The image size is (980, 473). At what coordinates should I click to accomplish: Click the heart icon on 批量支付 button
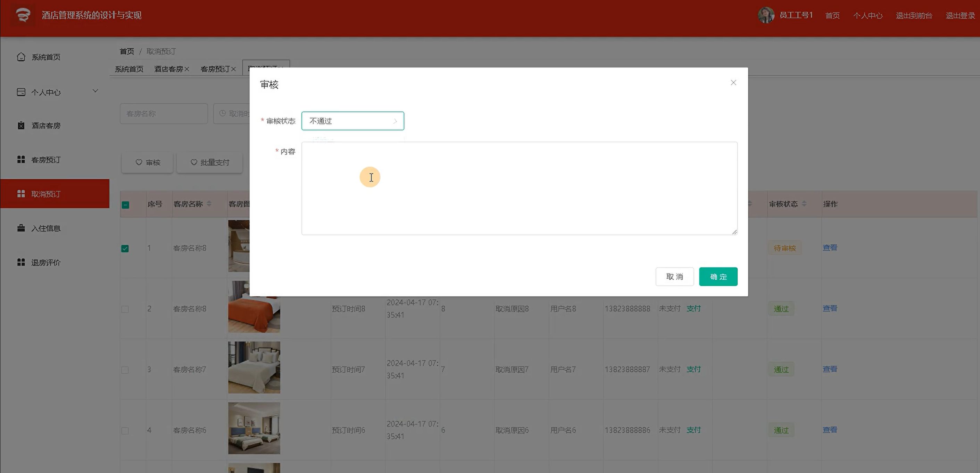click(194, 162)
